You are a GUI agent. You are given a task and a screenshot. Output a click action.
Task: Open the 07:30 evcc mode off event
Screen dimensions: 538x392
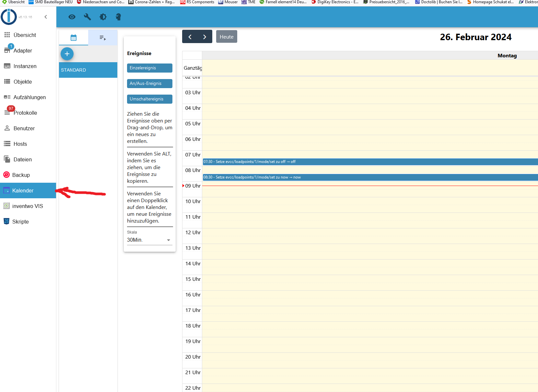370,162
